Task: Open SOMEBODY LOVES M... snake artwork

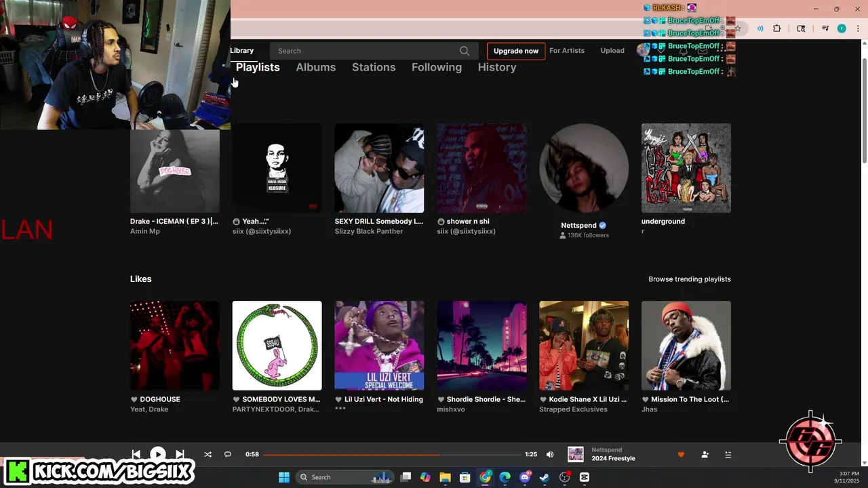Action: [x=277, y=346]
